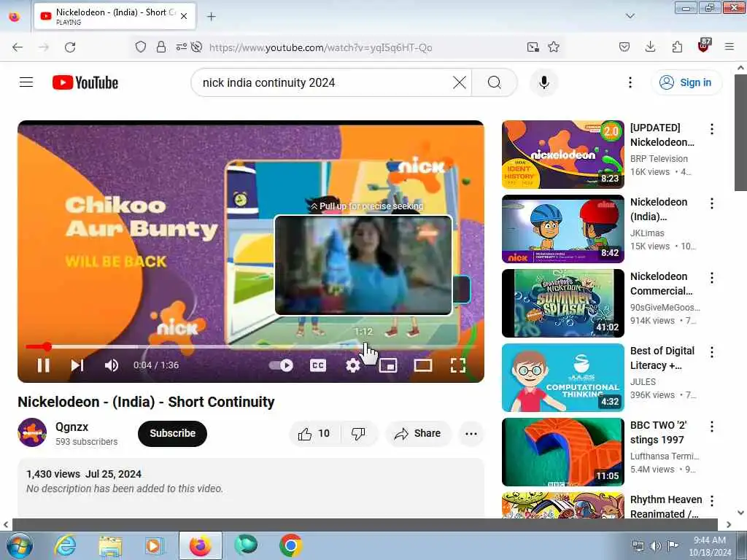Toggle the autoplay switch
This screenshot has width=747, height=560.
[281, 365]
